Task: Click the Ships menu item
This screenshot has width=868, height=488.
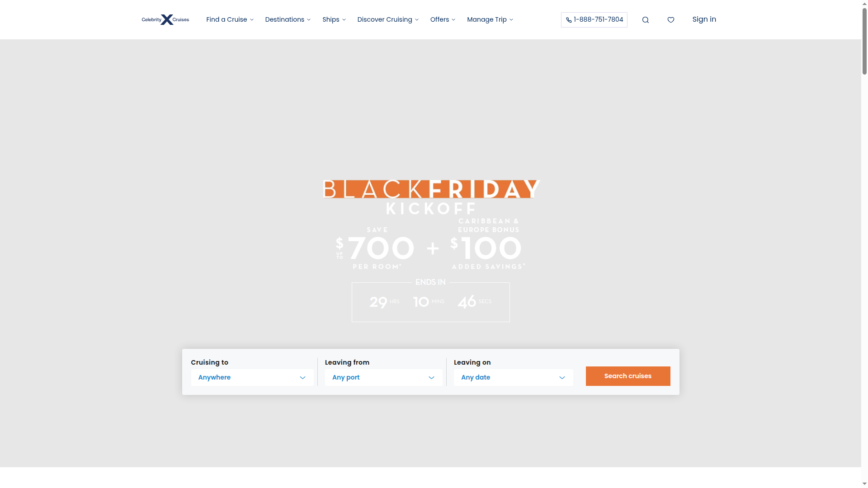Action: pyautogui.click(x=331, y=19)
